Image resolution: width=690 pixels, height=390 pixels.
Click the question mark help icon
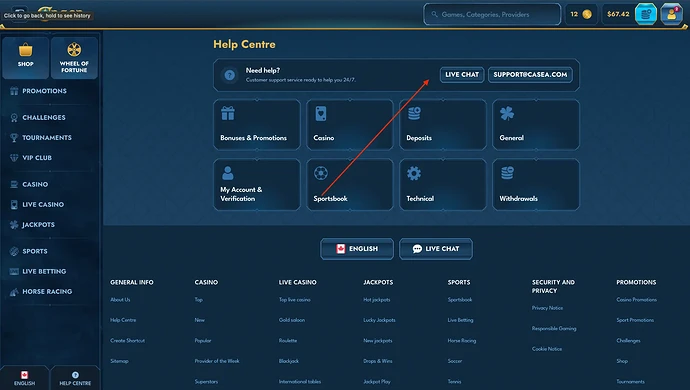click(x=229, y=75)
